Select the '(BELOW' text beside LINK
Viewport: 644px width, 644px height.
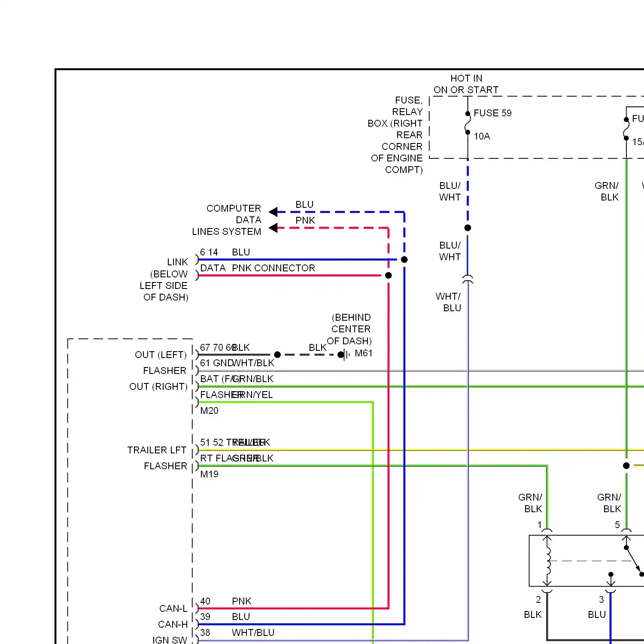click(169, 274)
